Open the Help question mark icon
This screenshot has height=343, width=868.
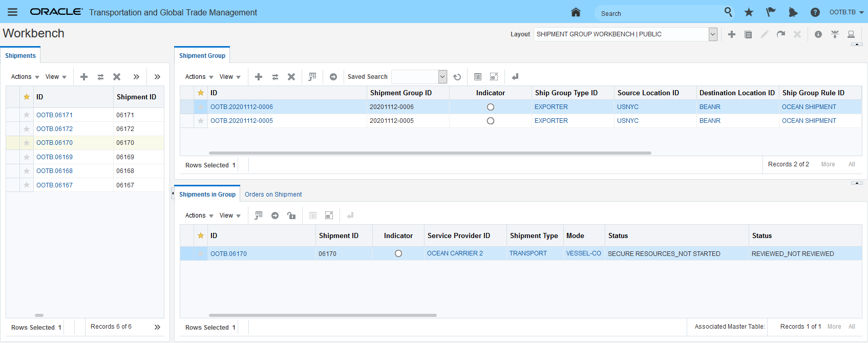point(815,12)
